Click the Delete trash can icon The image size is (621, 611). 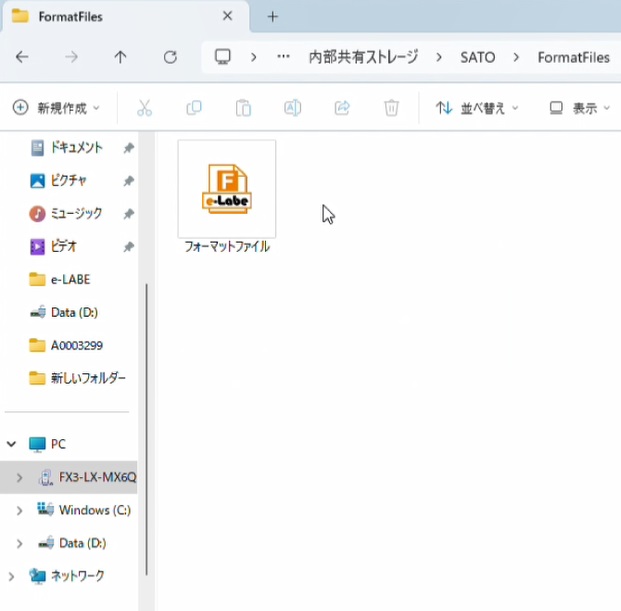pos(392,108)
